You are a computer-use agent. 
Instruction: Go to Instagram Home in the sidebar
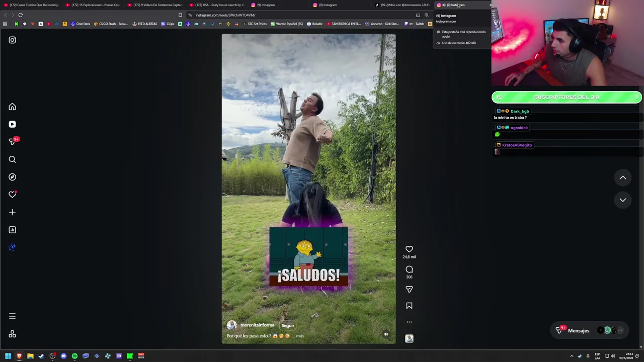12,107
